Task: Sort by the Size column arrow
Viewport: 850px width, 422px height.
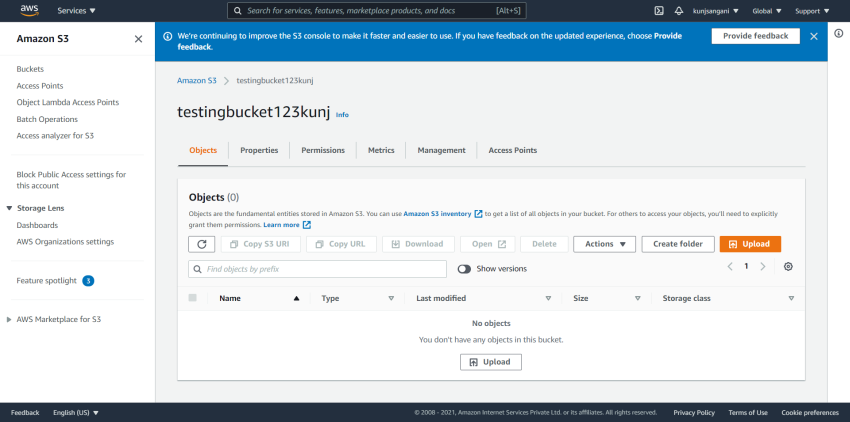Action: click(x=638, y=298)
